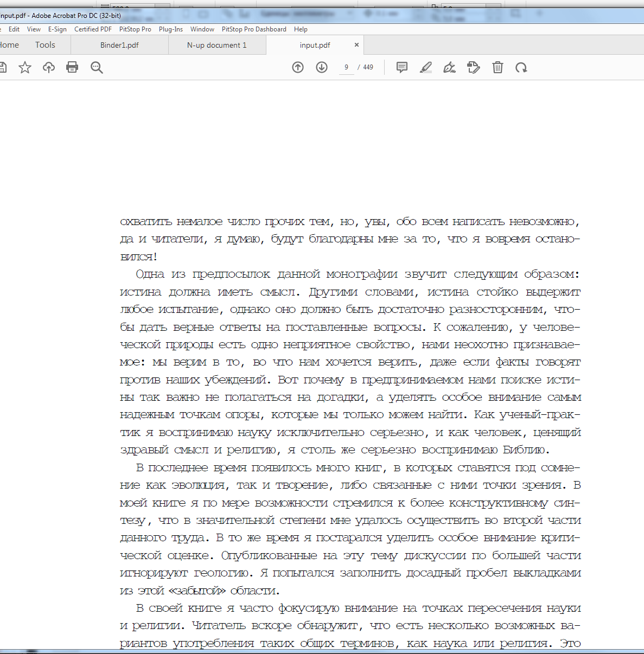Switch to the Home tab
Viewport: 644px width, 654px height.
[x=9, y=45]
